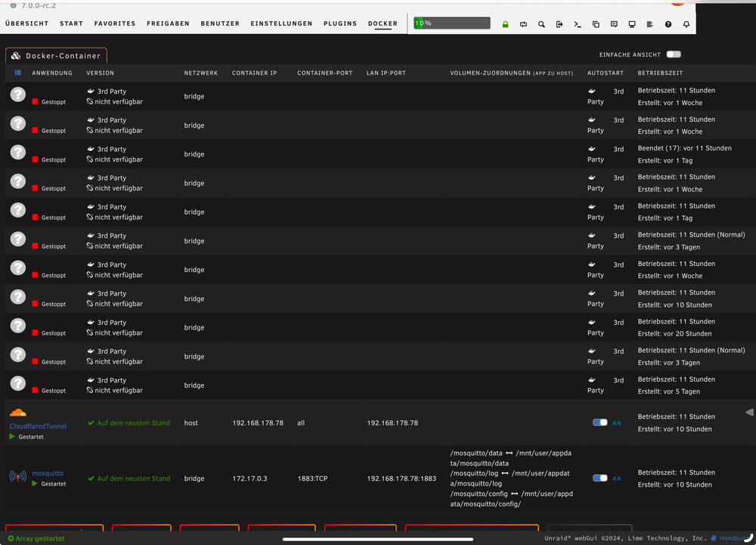Click the 1883:TCP port entry
Viewport: 756px width, 545px height.
(312, 478)
